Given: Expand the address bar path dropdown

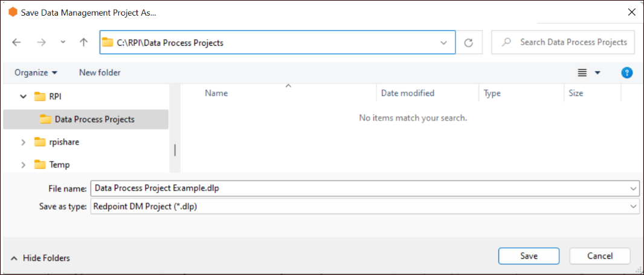Looking at the screenshot, I should 444,43.
